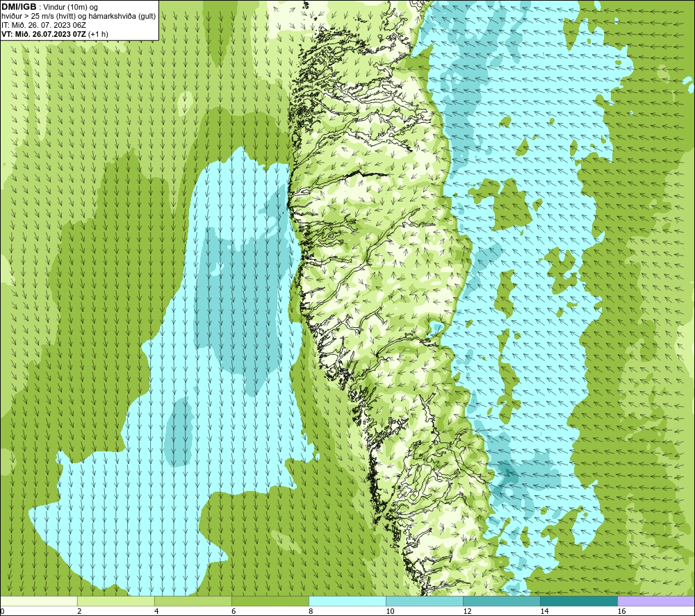This screenshot has height=616, width=695.
Task: Pick the teal 12–14 m/s scale swatch
Action: coord(502,601)
